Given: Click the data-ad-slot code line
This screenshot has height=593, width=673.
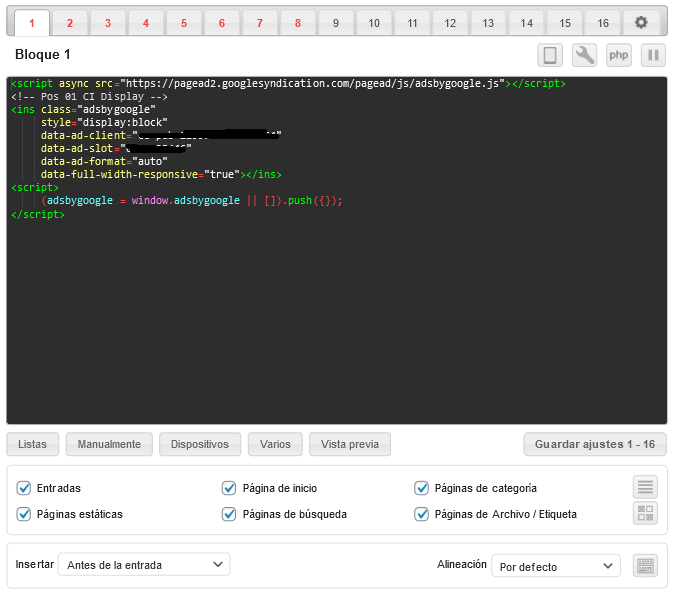Looking at the screenshot, I should pyautogui.click(x=116, y=148).
